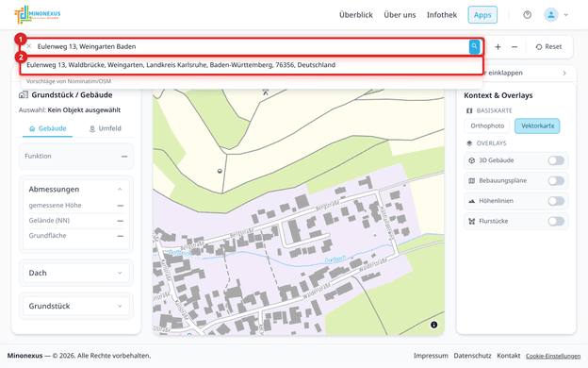Switch to the Umfeld tab
Image resolution: width=588 pixels, height=368 pixels.
[x=105, y=128]
